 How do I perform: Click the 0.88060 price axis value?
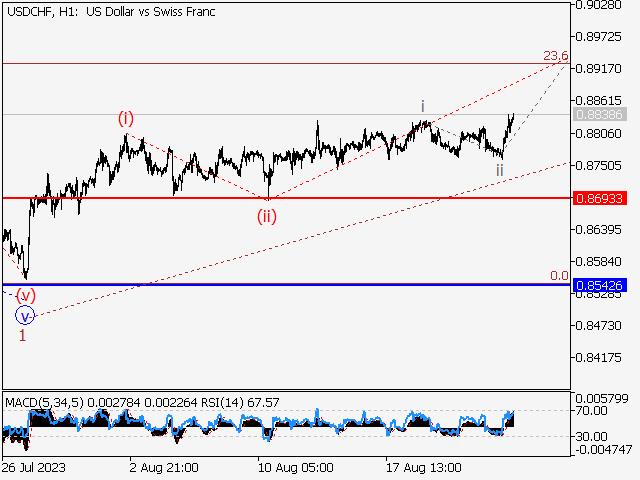click(x=599, y=133)
